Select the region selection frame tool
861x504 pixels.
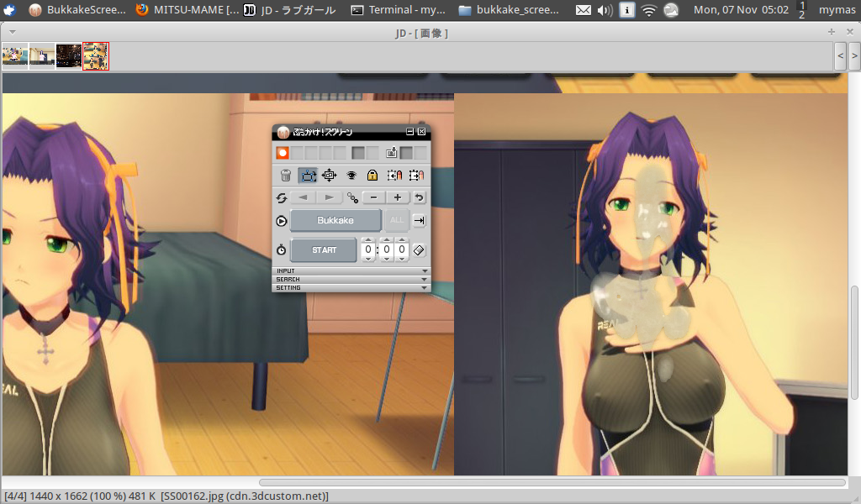(x=308, y=176)
